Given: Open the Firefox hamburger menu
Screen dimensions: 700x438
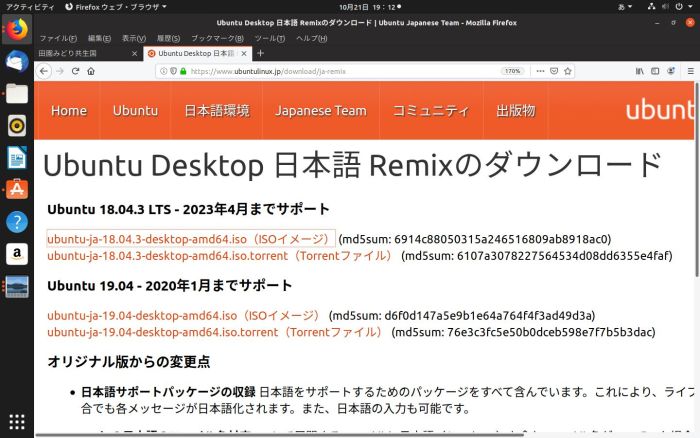Looking at the screenshot, I should pyautogui.click(x=691, y=71).
